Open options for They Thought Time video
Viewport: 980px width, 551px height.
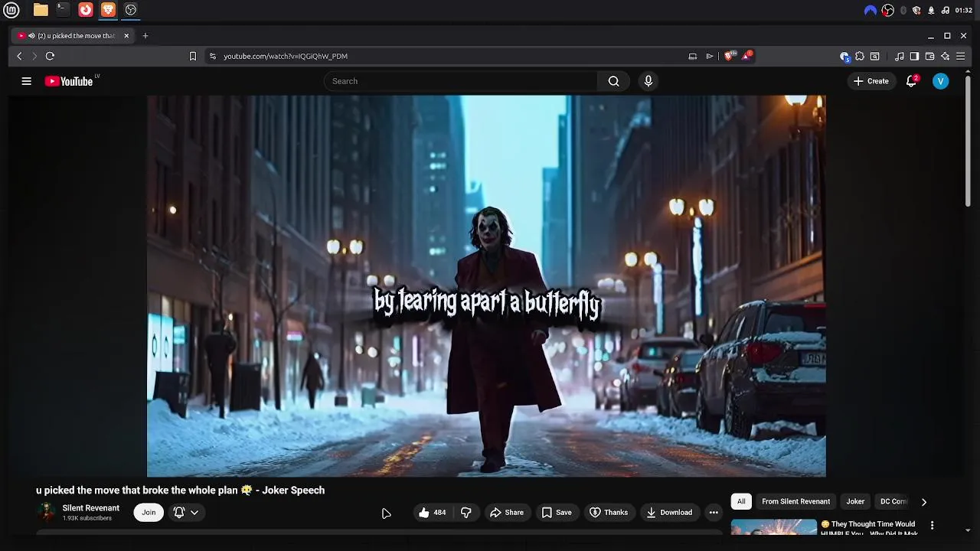tap(932, 525)
